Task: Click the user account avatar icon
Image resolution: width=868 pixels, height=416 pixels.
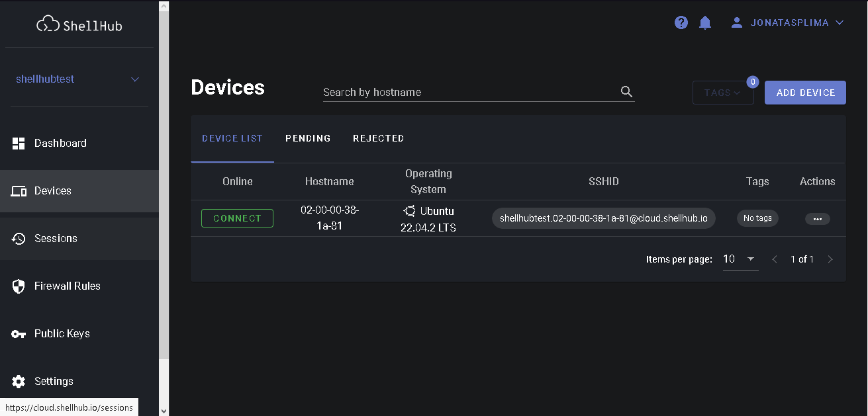Action: click(x=737, y=22)
